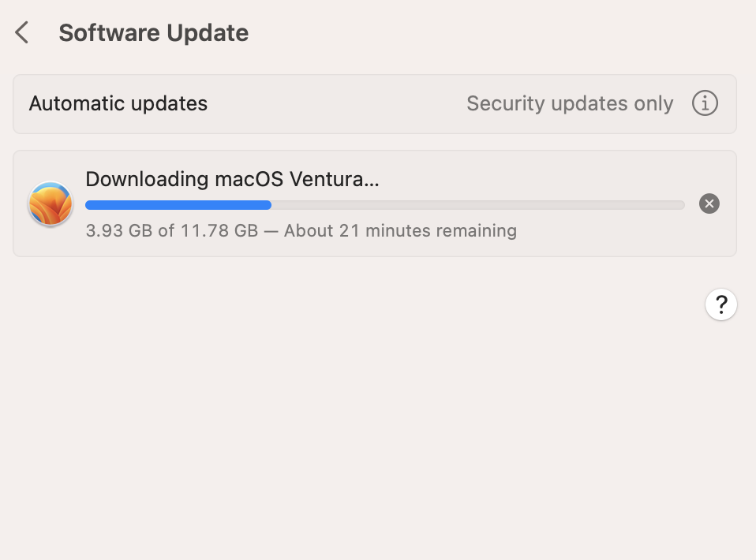The width and height of the screenshot is (756, 560).
Task: Click the left start of the download progress bar
Action: pyautogui.click(x=90, y=205)
